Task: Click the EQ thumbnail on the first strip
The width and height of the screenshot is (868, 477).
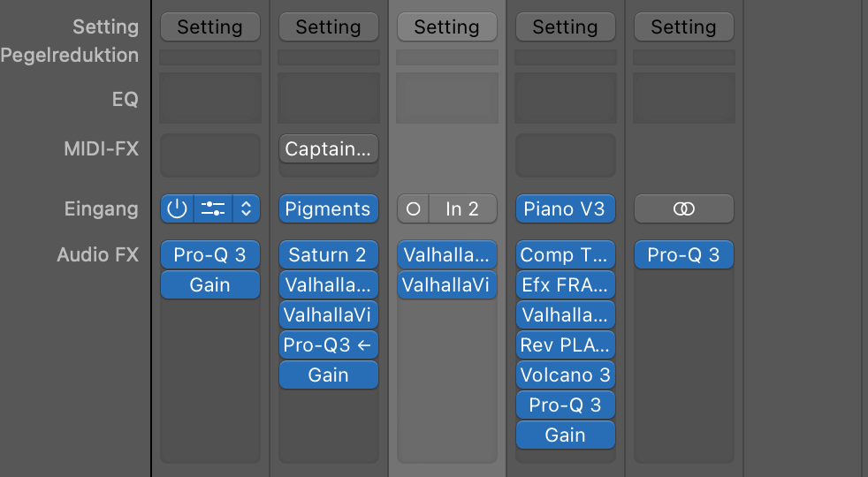Action: pos(210,98)
